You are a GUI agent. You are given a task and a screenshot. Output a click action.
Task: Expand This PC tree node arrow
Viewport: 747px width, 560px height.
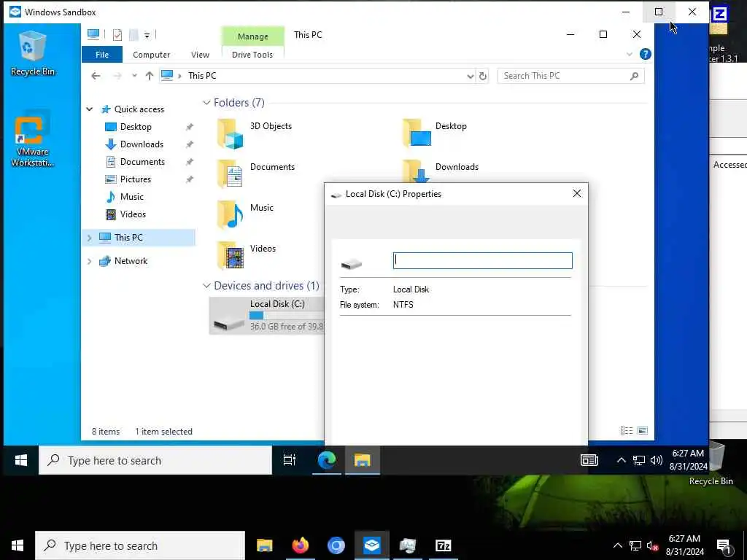click(89, 238)
